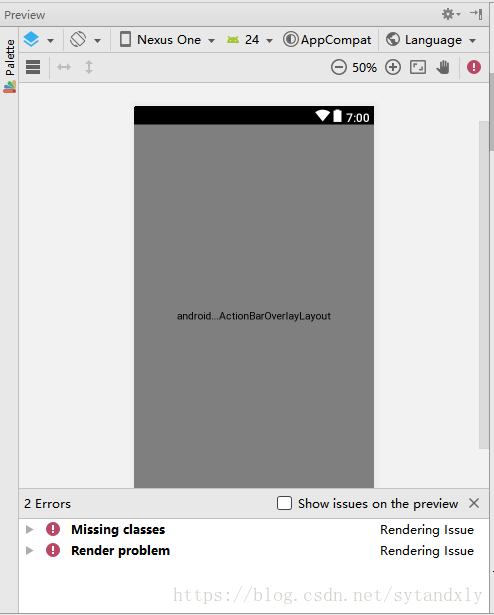Open the orientation dropdown arrow
Screen dimensions: 494x615
97,40
